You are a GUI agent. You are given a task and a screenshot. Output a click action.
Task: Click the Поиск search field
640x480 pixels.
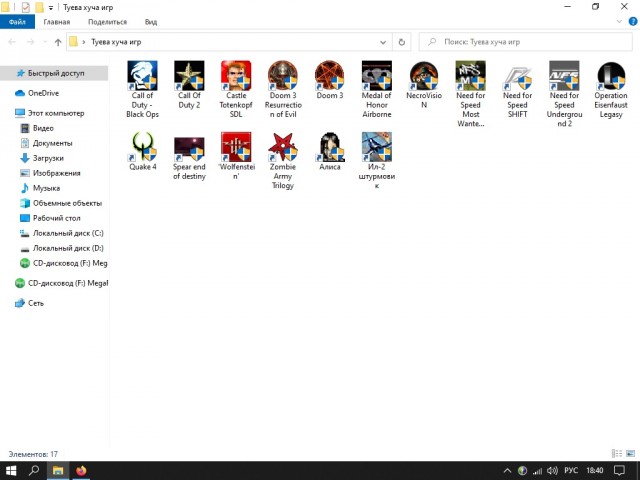[526, 42]
